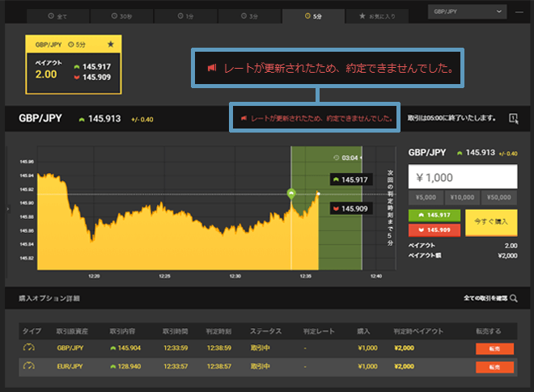Open the お気に入り favorites tab

(x=377, y=16)
